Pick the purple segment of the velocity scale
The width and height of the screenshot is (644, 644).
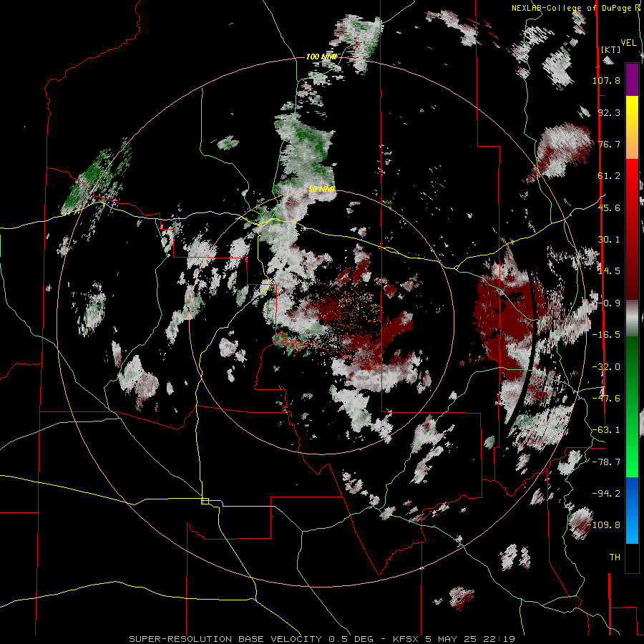[x=632, y=79]
